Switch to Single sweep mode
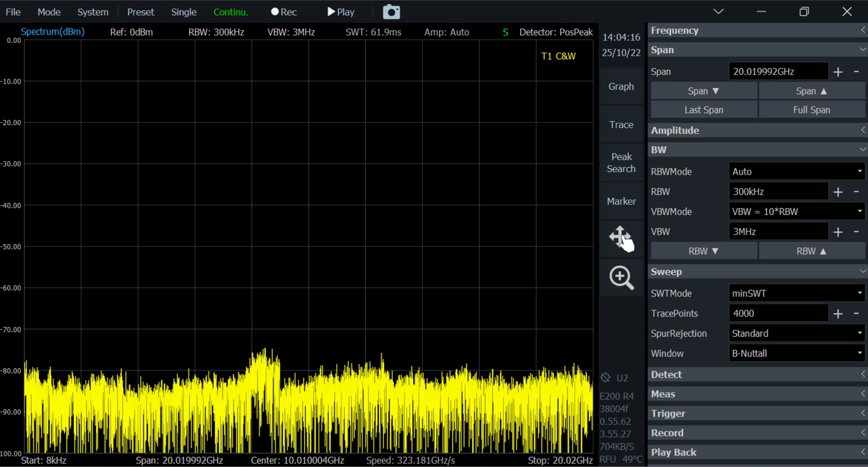The height and width of the screenshot is (467, 868). 183,12
